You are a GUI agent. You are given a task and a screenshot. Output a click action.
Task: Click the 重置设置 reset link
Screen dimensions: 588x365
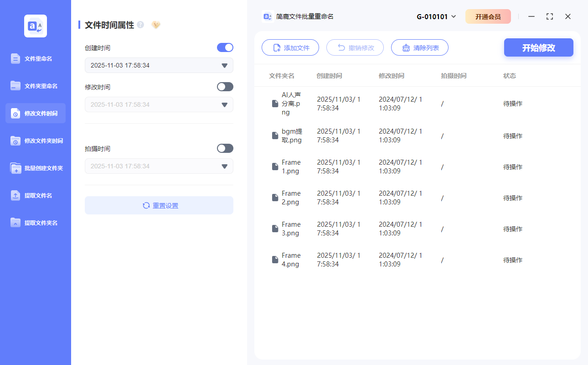[x=159, y=205]
